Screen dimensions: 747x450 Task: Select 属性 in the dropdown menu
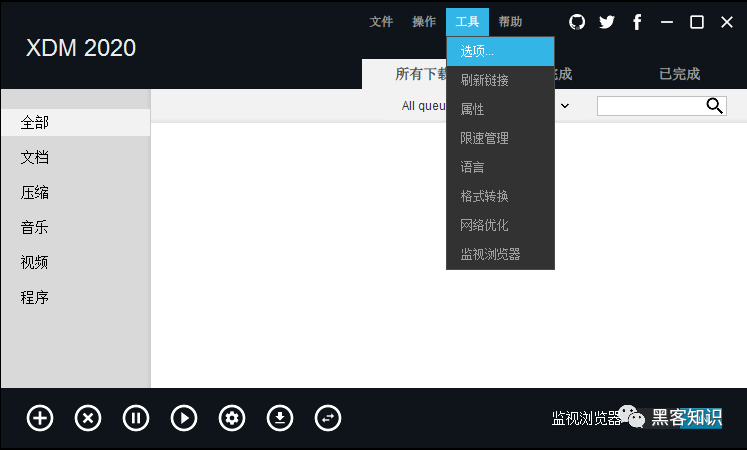coord(500,109)
